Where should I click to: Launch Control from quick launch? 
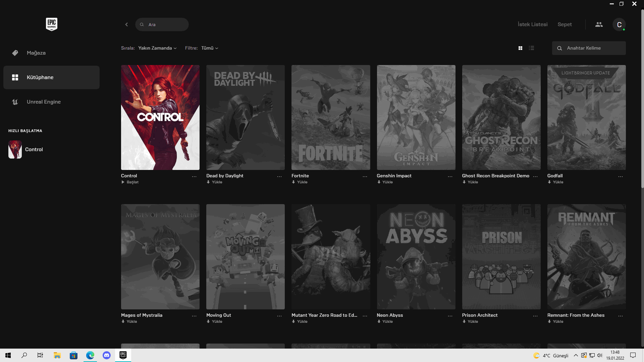click(26, 149)
